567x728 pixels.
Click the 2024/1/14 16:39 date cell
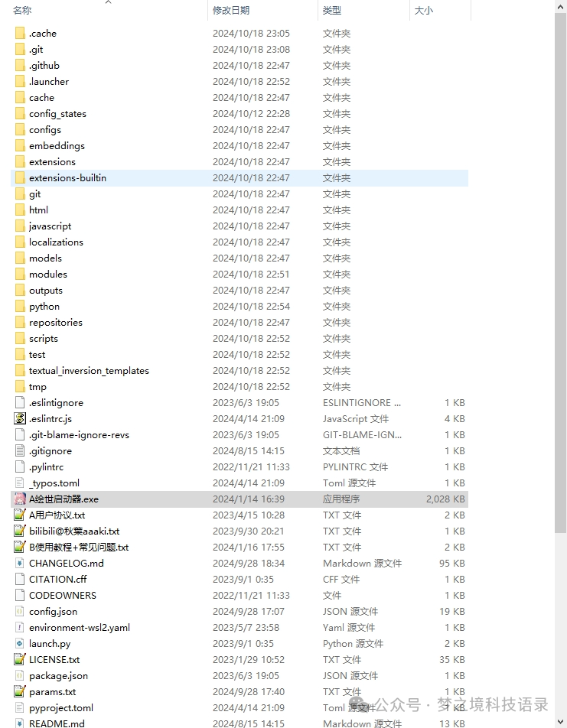(249, 499)
